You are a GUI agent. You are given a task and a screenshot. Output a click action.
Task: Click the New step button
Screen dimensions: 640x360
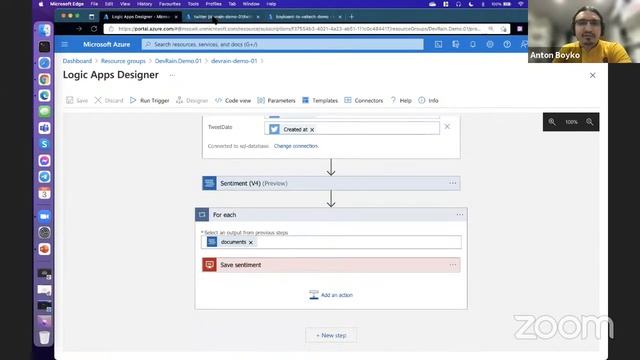click(331, 335)
